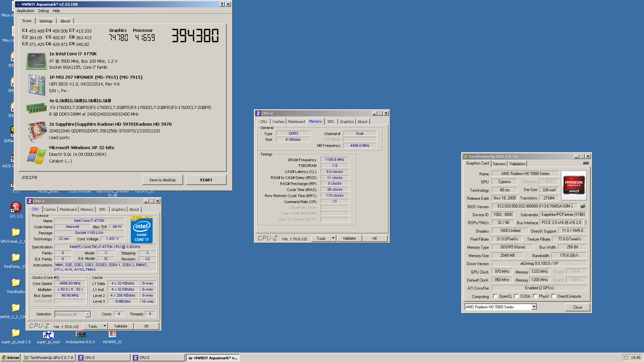Click the Iniciar start button

click(10, 358)
